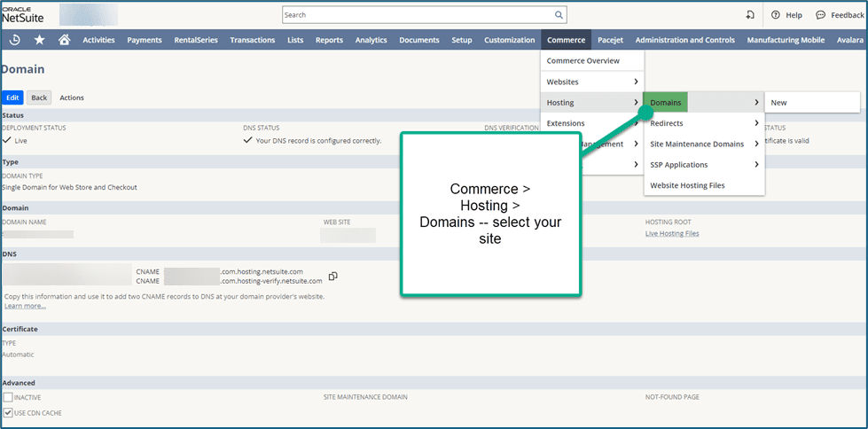Click the 'Automatic' certificate type value
This screenshot has width=868, height=429.
pyautogui.click(x=18, y=355)
